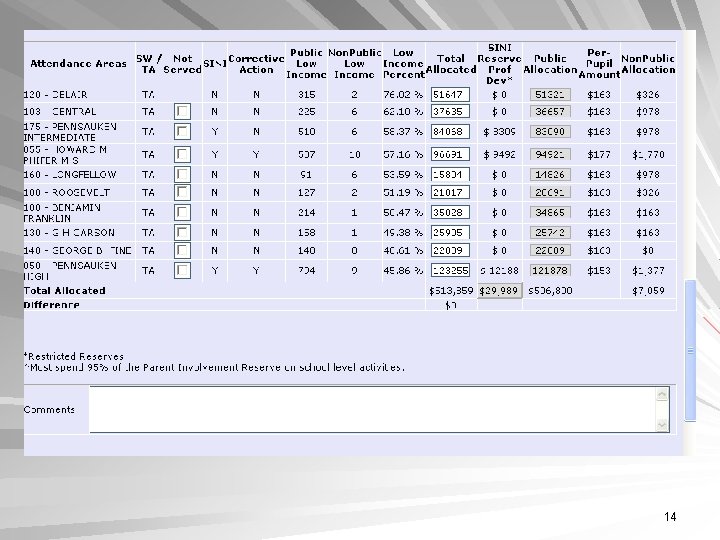Click Pennsauken High Public Allocation 121878
Image resolution: width=720 pixels, height=540 pixels.
550,270
